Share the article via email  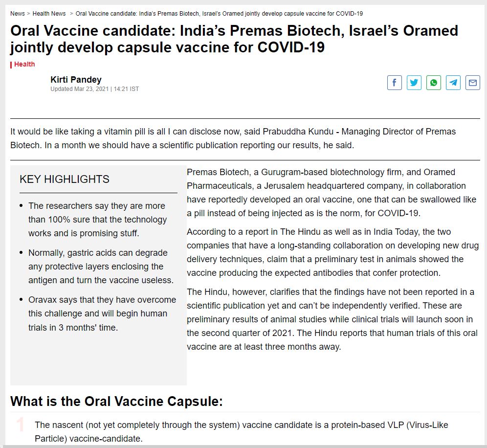pyautogui.click(x=472, y=83)
